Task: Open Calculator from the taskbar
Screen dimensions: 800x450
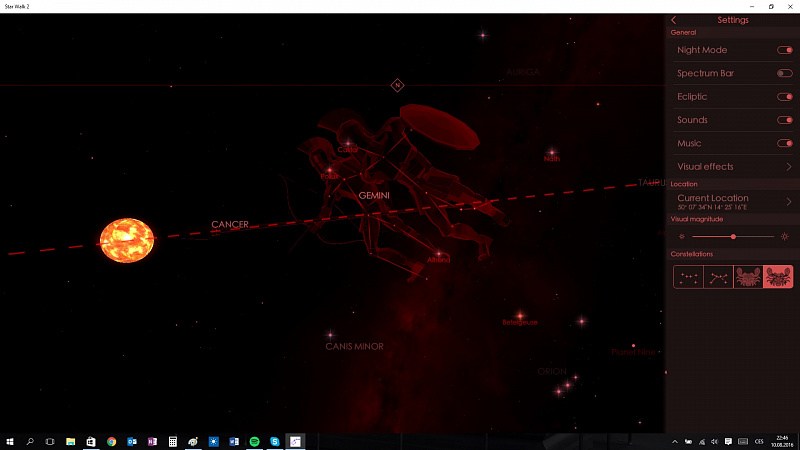Action: tap(172, 442)
